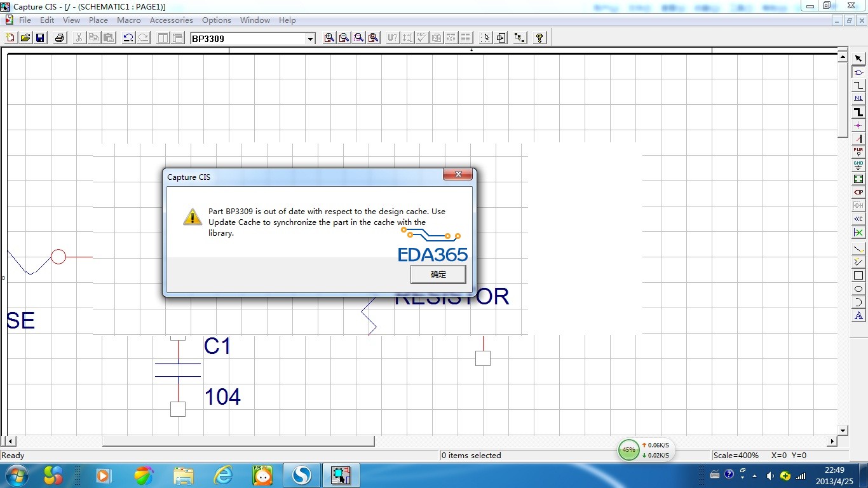
Task: Open the Windows Start menu
Action: [17, 475]
